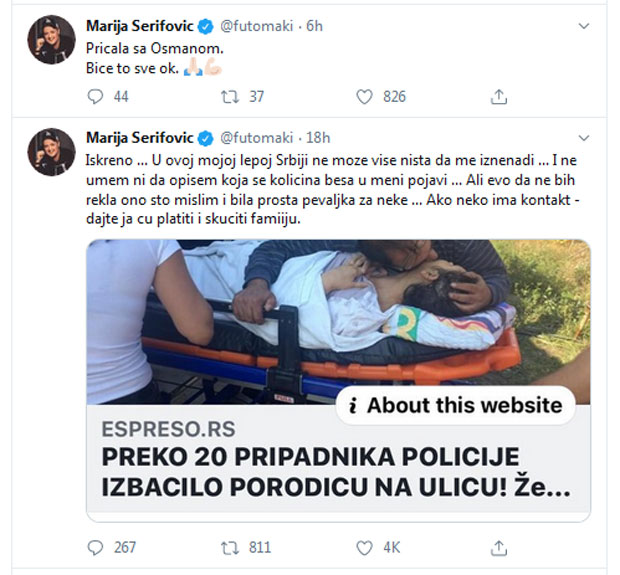
Task: Click the 'About this website' button
Action: [x=455, y=405]
